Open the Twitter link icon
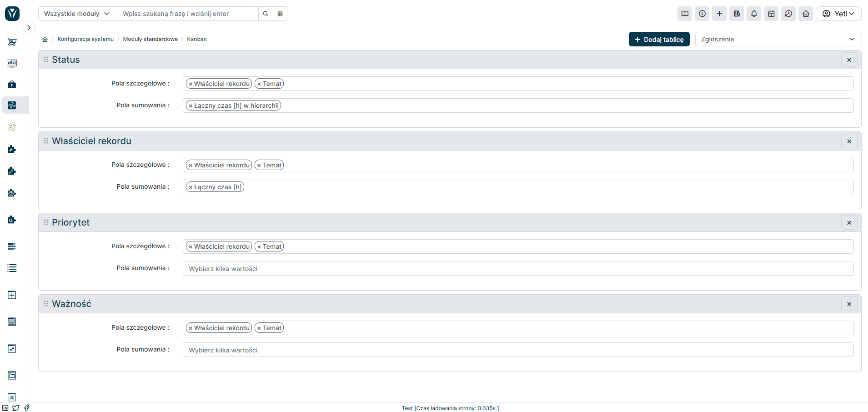Viewport: 868px width, 412px height. (x=16, y=408)
